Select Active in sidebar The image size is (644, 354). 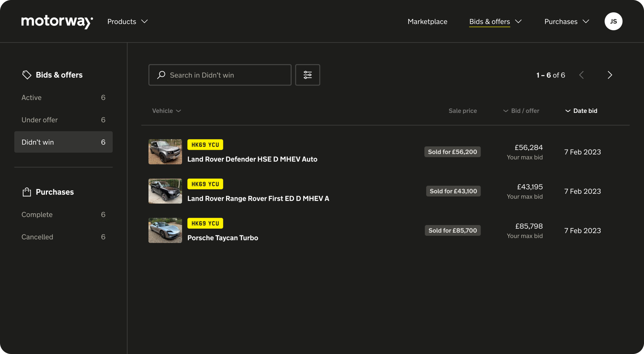64,97
